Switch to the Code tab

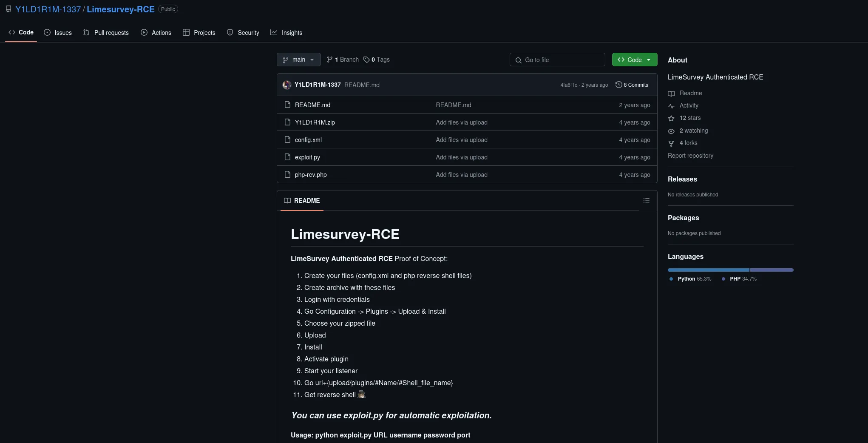[21, 32]
